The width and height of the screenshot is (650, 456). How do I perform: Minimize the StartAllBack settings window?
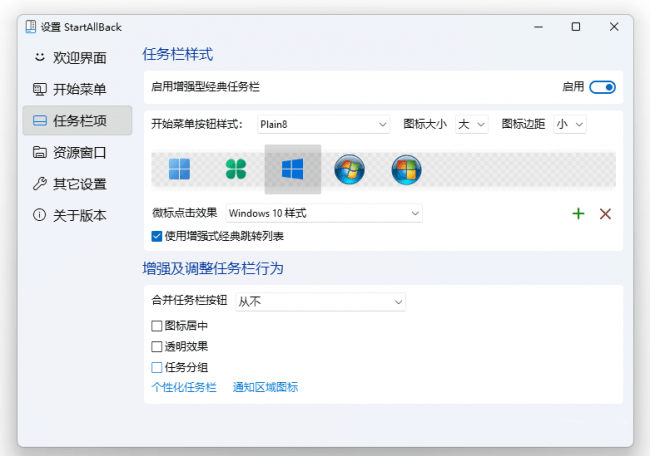point(538,27)
